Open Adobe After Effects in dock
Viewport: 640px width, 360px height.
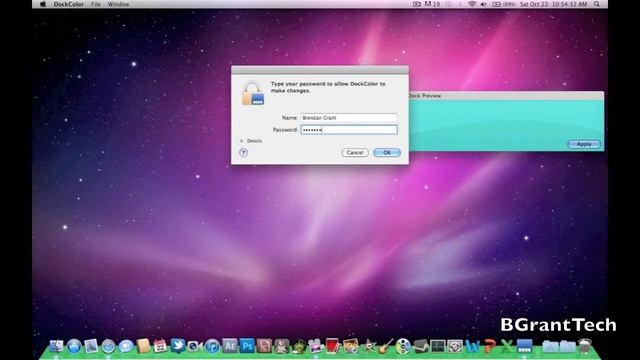229,346
